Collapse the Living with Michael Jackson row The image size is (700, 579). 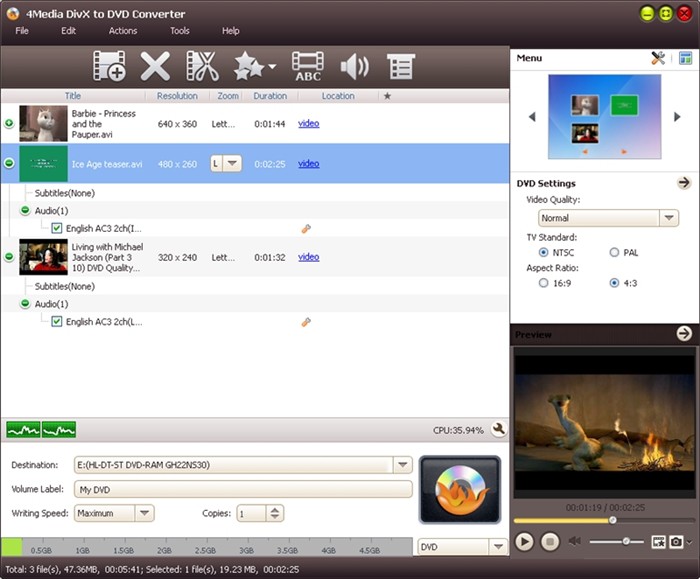click(9, 257)
